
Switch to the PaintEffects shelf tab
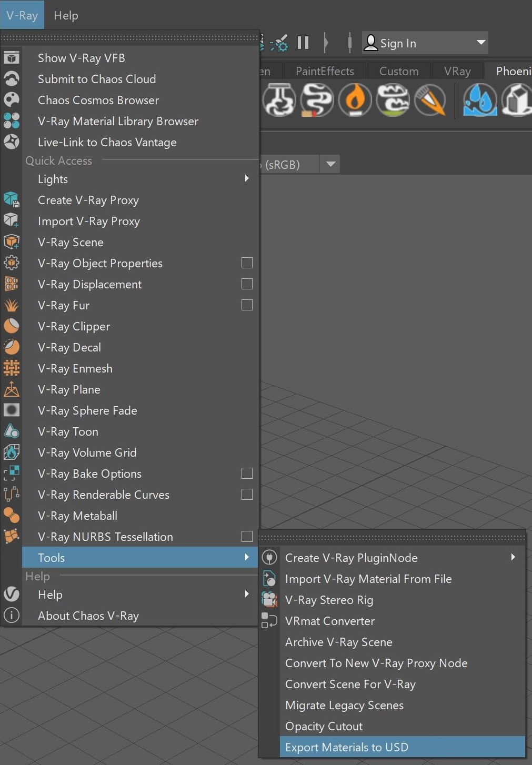[x=325, y=71]
